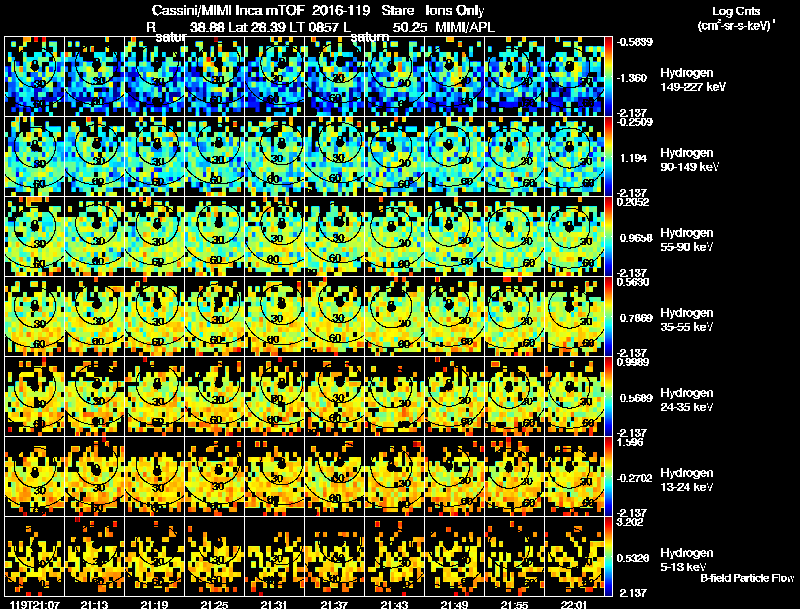Open the Hydrogen 90-149 keV image at 21:55
The width and height of the screenshot is (800, 609).
click(514, 156)
